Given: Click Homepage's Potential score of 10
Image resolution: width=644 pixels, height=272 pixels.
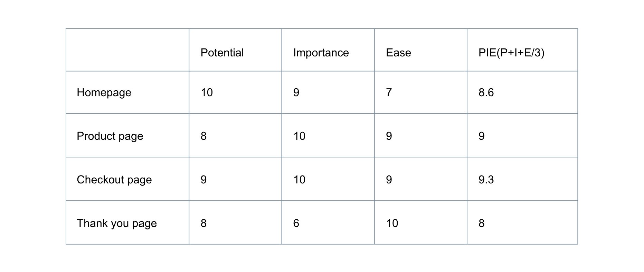Looking at the screenshot, I should coord(207,92).
